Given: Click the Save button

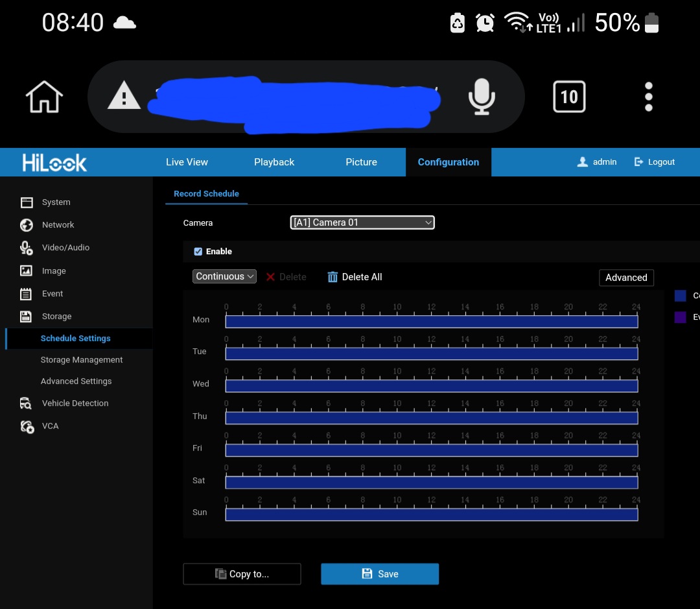Looking at the screenshot, I should [379, 574].
